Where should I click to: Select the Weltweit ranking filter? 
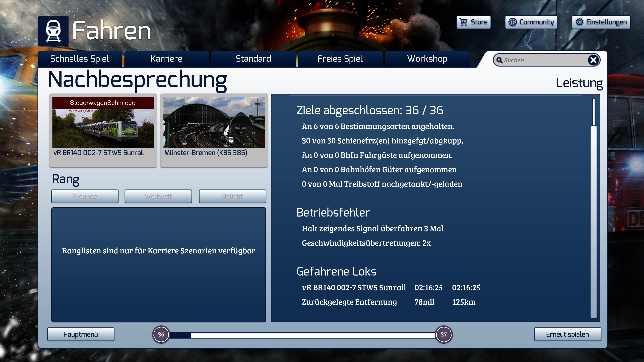pos(158,196)
